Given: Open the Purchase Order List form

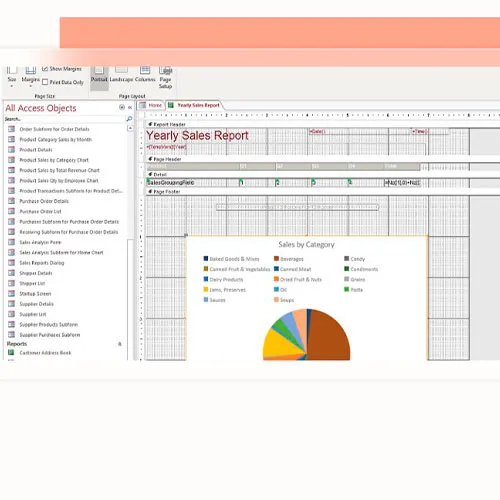Looking at the screenshot, I should (x=40, y=211).
